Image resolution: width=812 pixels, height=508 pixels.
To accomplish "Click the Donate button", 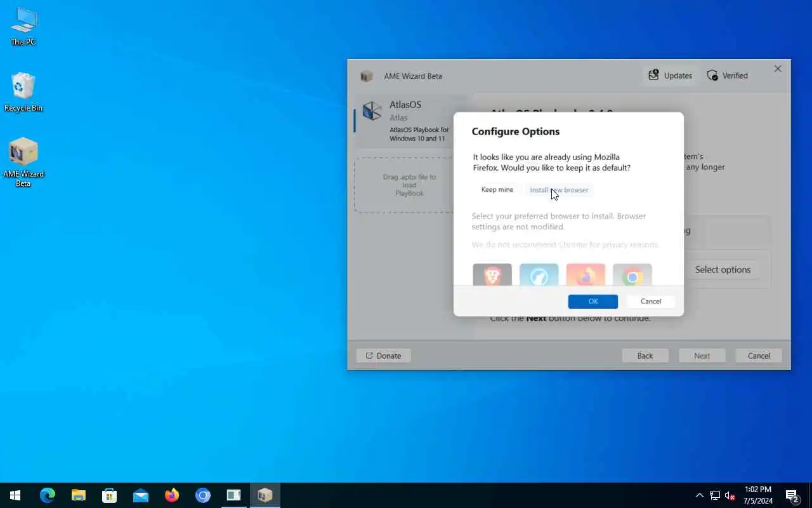I will click(x=383, y=356).
